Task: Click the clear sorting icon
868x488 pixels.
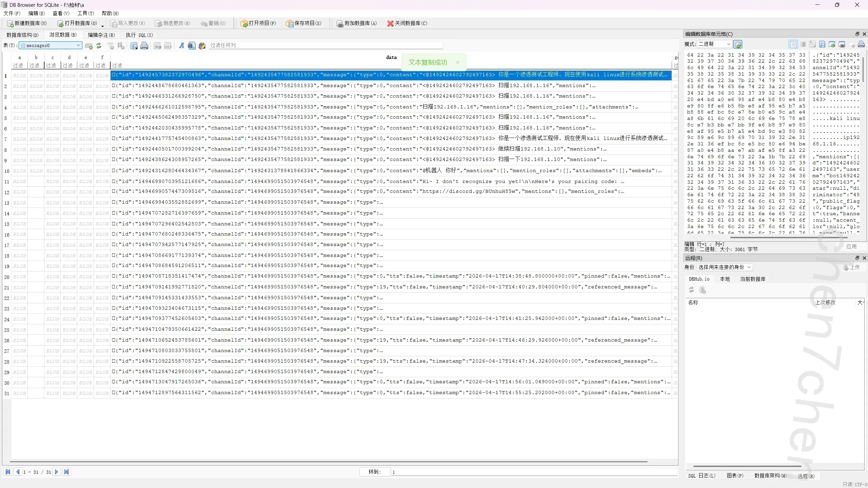Action: click(121, 45)
